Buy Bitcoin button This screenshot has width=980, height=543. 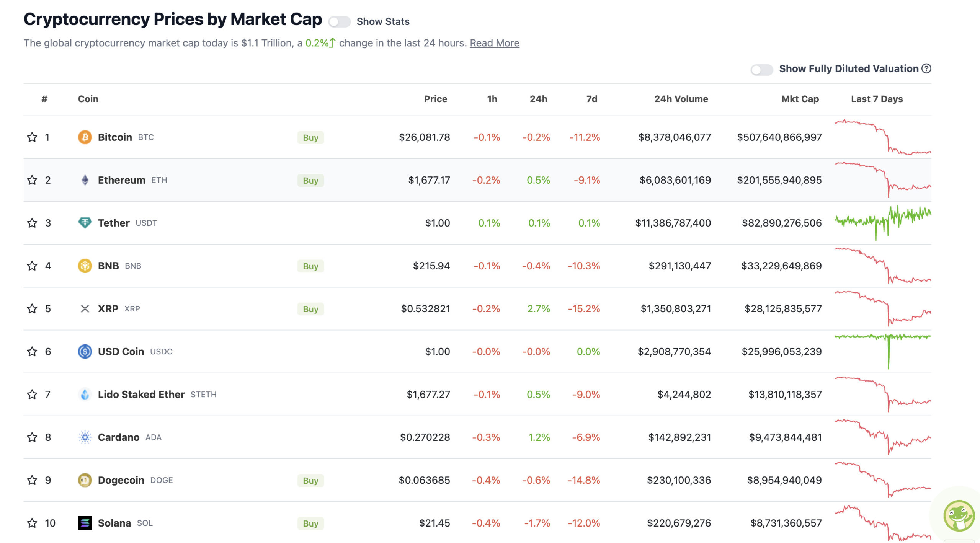point(310,137)
